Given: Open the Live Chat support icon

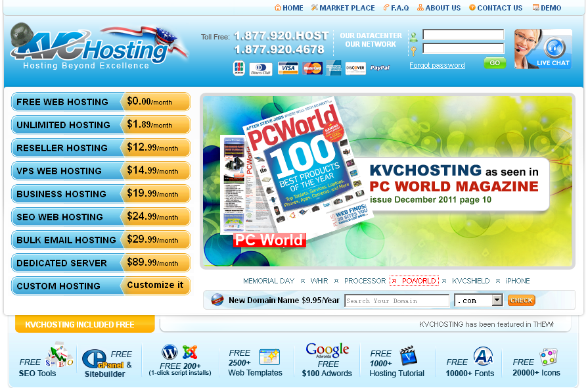Looking at the screenshot, I should coord(543,49).
